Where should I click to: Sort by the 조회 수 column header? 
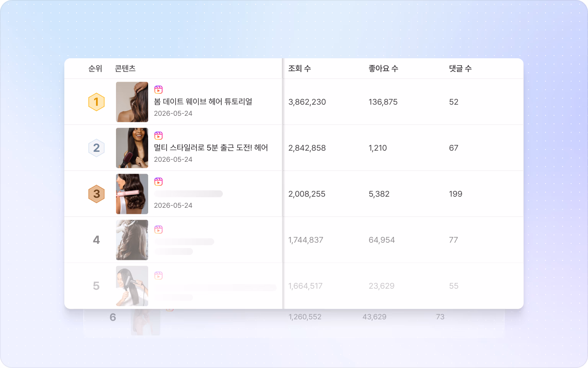(299, 69)
